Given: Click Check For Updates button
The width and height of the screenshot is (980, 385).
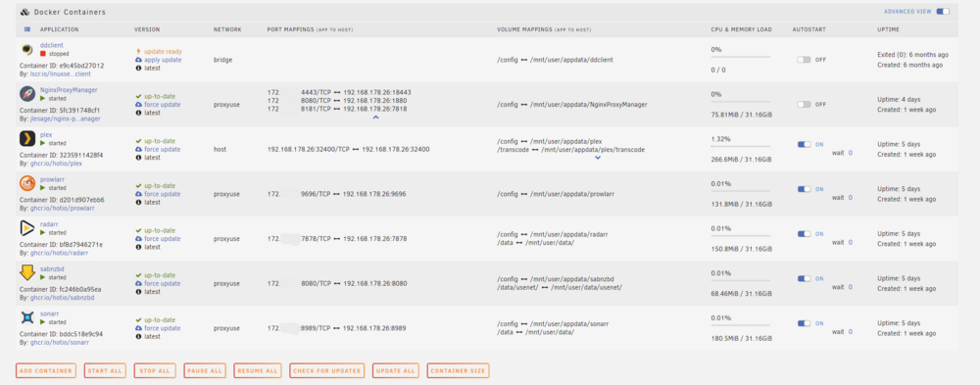Looking at the screenshot, I should pos(327,370).
